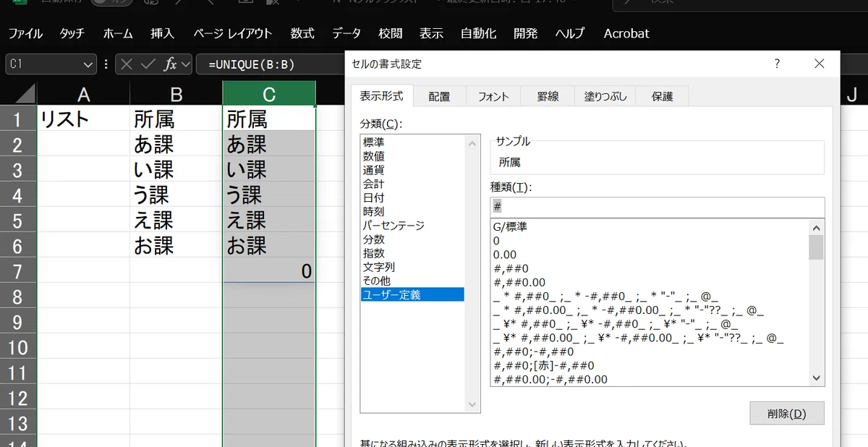Select column B header
The image size is (868, 447).
(x=176, y=94)
